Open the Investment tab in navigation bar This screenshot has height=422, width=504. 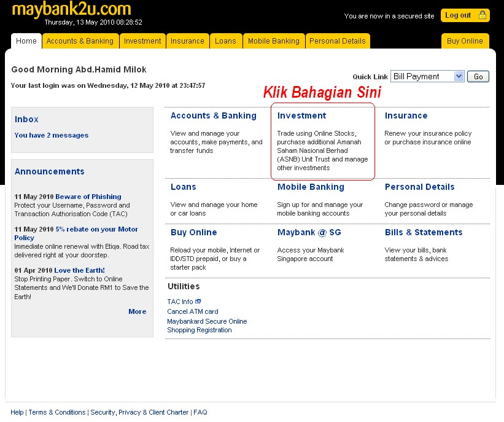click(142, 41)
